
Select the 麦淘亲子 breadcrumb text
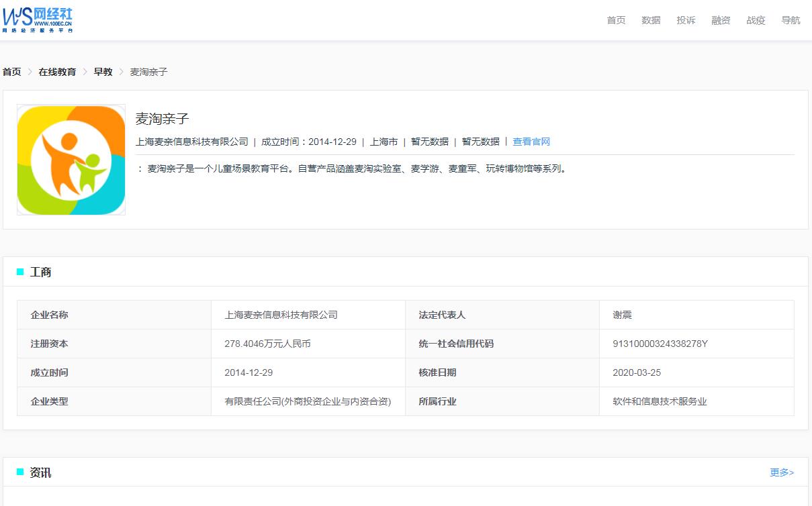(148, 72)
